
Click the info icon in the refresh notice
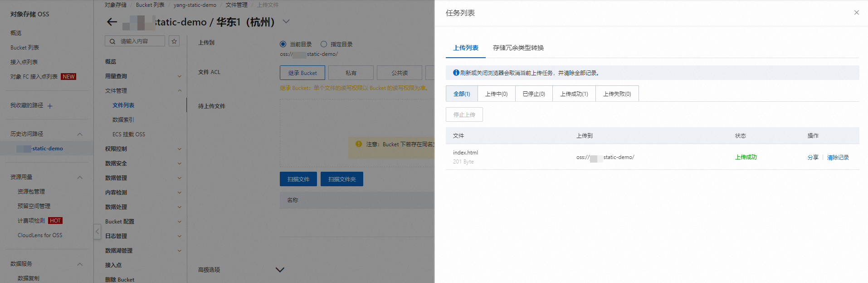coord(456,73)
